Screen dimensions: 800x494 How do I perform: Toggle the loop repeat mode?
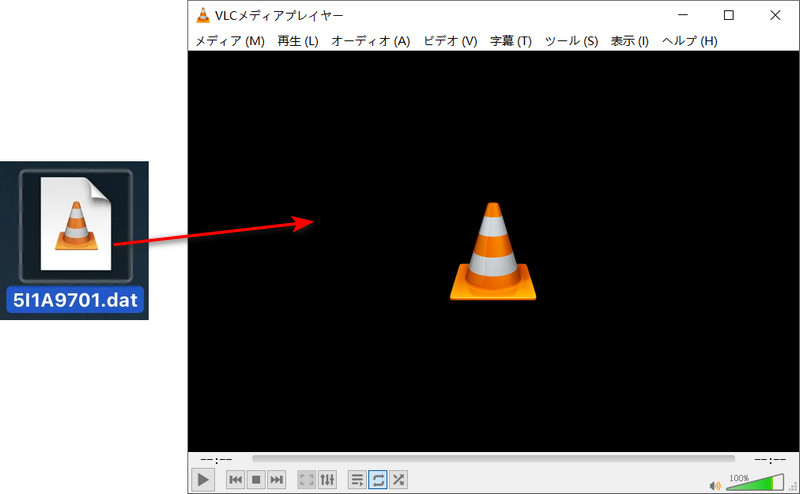click(x=378, y=480)
